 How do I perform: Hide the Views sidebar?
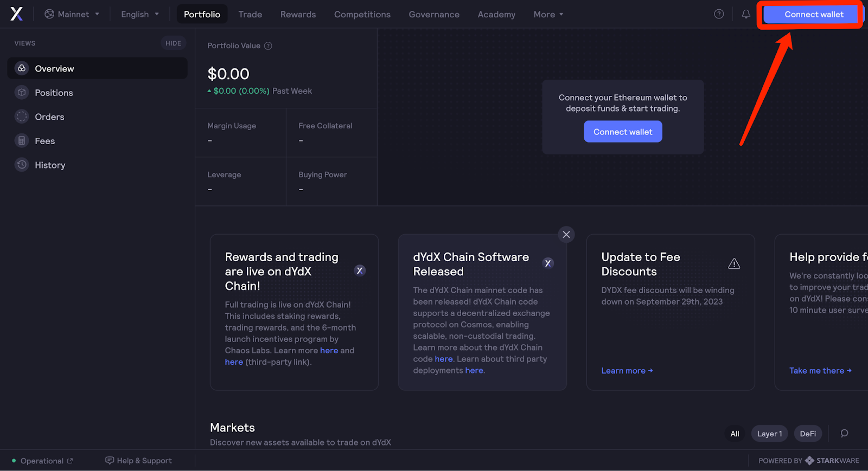[x=173, y=43]
